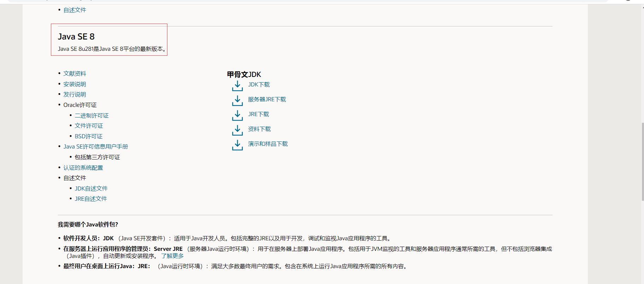The image size is (644, 284).
Task: Go to 演示和样品下载 link
Action: pos(268,144)
